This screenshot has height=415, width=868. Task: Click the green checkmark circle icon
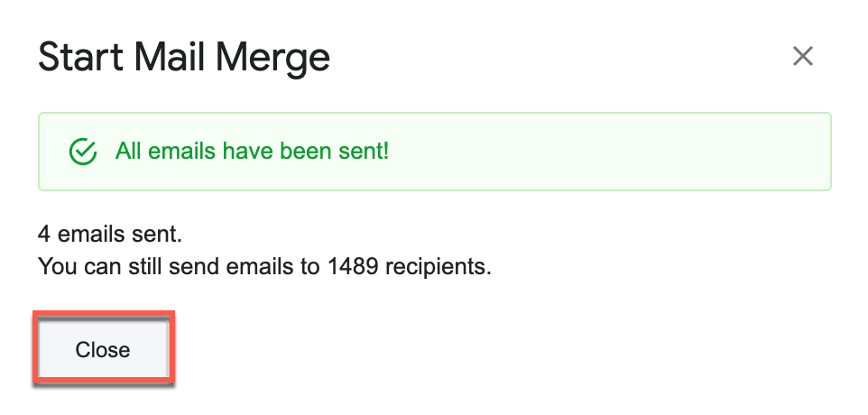(x=83, y=152)
